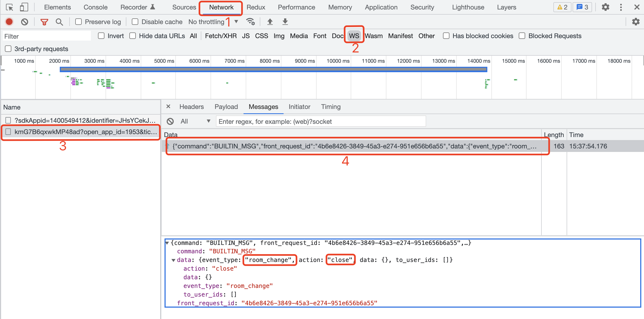Select the Network tab
The height and width of the screenshot is (319, 644).
click(221, 7)
